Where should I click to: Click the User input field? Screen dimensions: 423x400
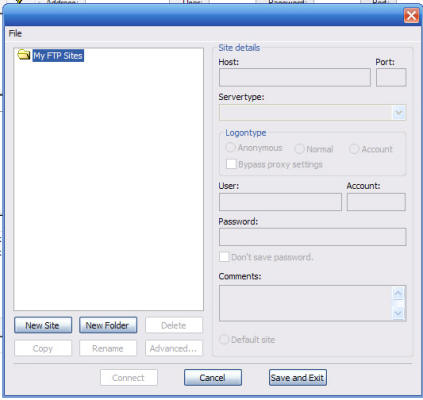280,202
